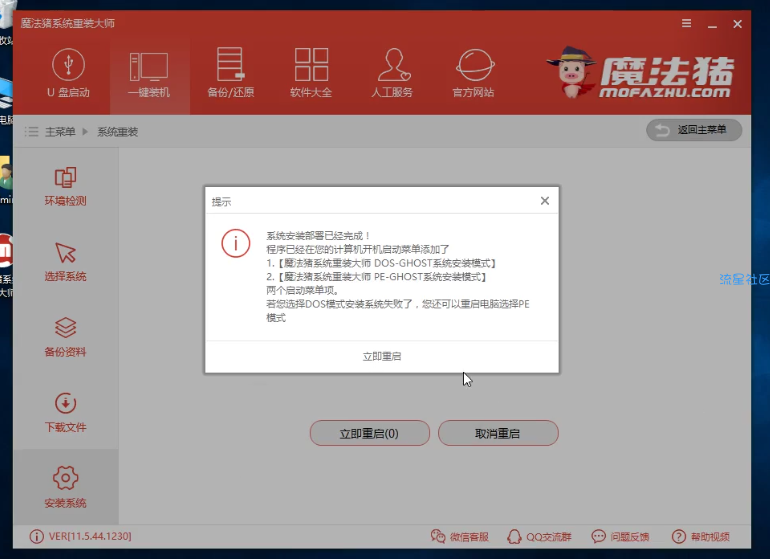
Task: Open 人工服务 support icon
Action: tap(392, 73)
